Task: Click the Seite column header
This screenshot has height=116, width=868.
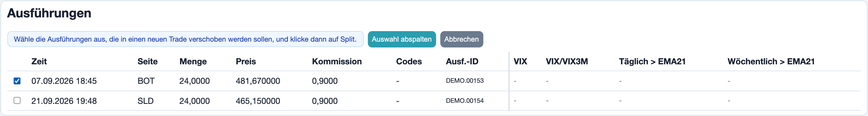Action: coord(147,61)
